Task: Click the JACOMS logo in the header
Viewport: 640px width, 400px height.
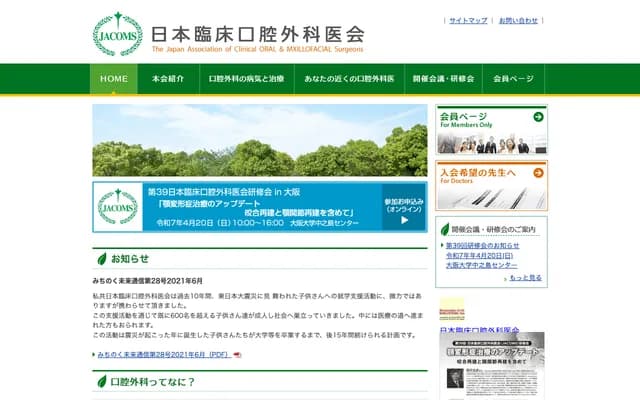Action: click(x=118, y=34)
